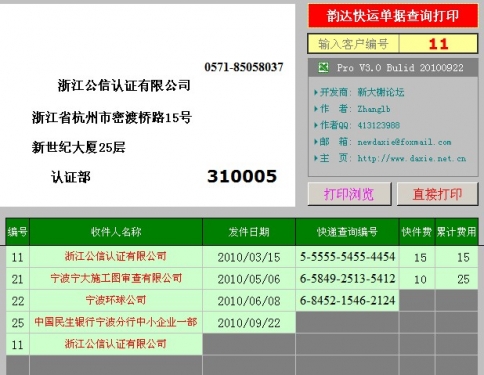Select the 中国民生银行宁波分行中小企业一部 recipient cell
Image resolution: width=484 pixels, height=375 pixels.
click(x=116, y=322)
